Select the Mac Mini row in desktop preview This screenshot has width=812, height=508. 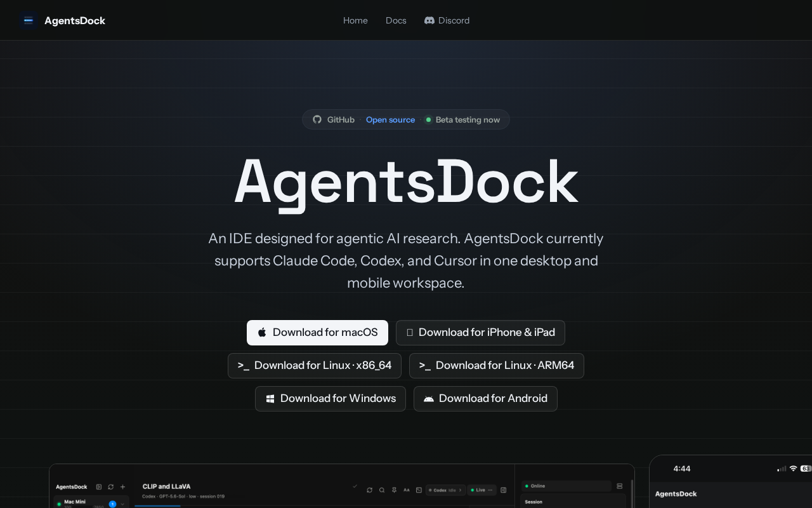tap(91, 502)
